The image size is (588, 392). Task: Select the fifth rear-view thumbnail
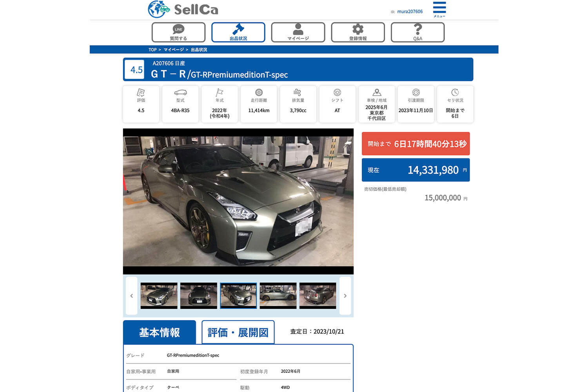pos(318,296)
